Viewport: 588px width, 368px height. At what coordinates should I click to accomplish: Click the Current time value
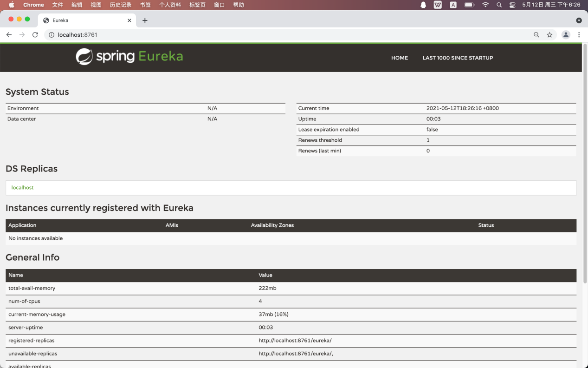point(463,108)
